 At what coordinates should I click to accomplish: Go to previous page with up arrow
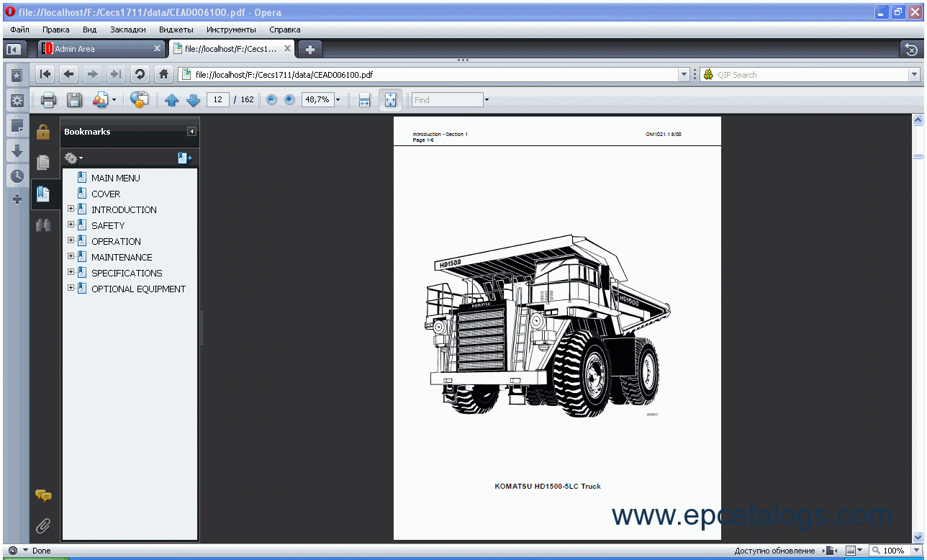click(171, 100)
